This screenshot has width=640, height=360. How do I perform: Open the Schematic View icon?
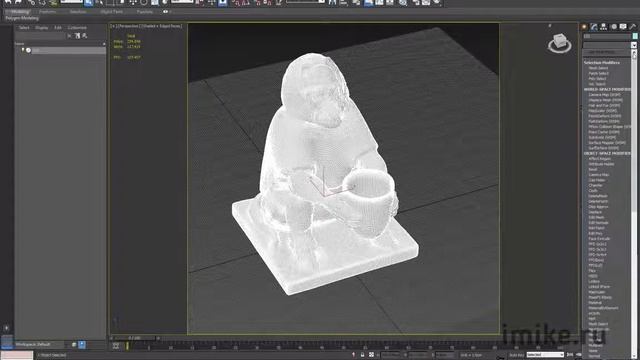(x=390, y=2)
